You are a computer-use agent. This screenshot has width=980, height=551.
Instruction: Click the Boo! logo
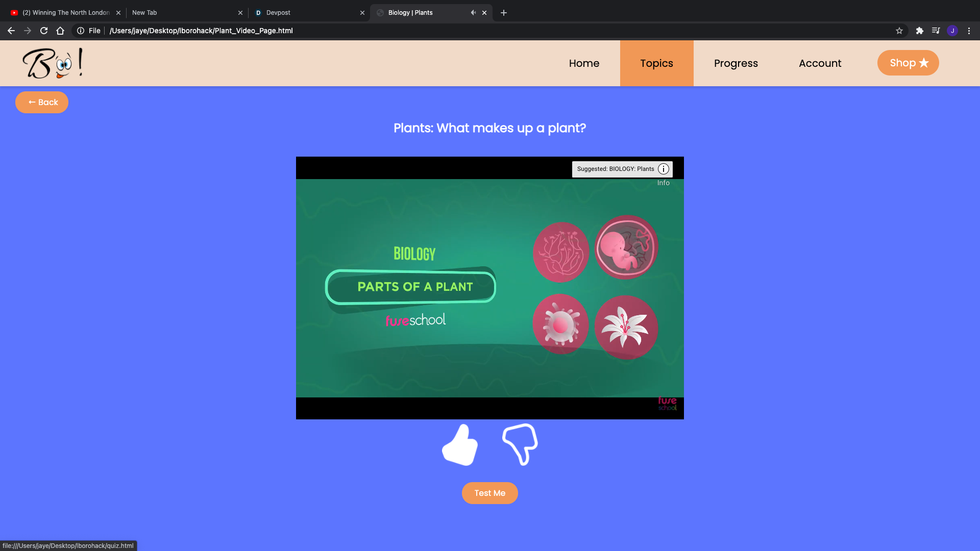pyautogui.click(x=53, y=63)
